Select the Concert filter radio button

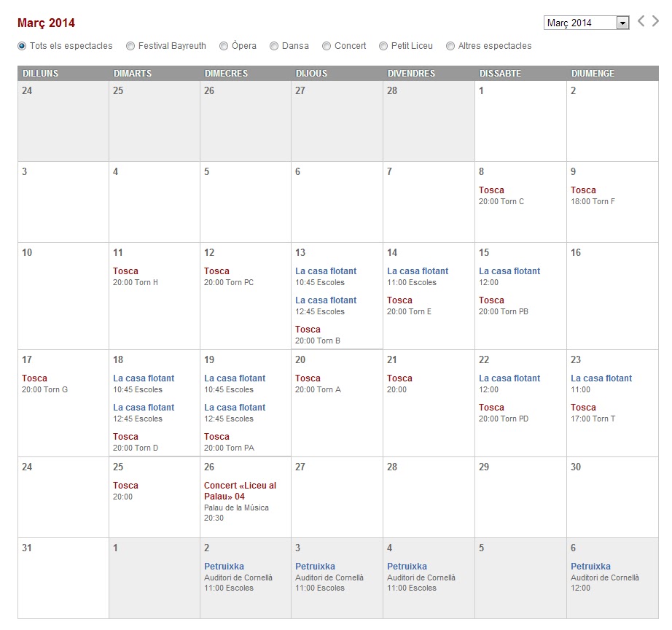(327, 46)
